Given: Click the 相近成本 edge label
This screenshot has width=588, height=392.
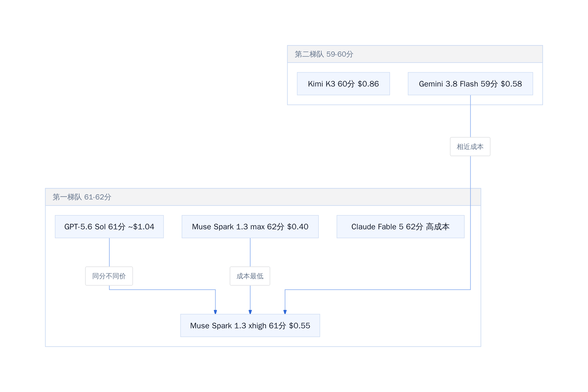Looking at the screenshot, I should (470, 147).
